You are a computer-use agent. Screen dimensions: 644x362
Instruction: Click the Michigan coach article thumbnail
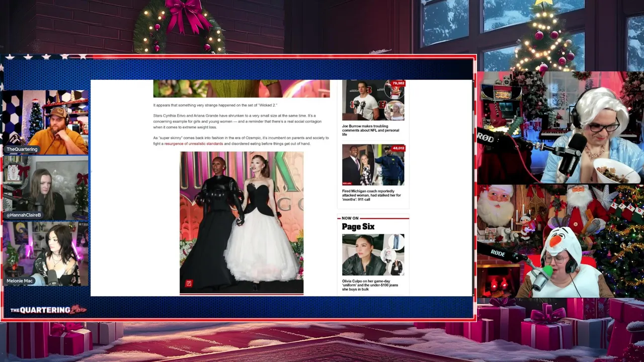point(373,165)
